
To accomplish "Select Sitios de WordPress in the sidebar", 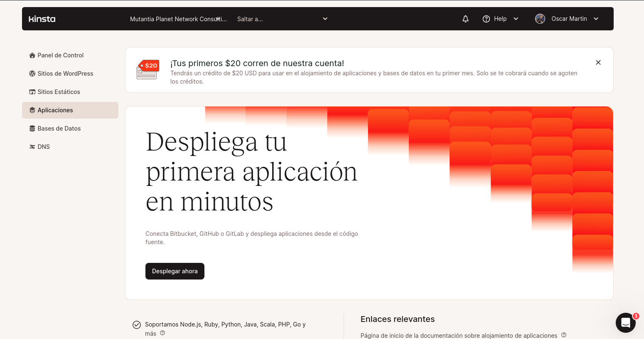I will click(65, 73).
